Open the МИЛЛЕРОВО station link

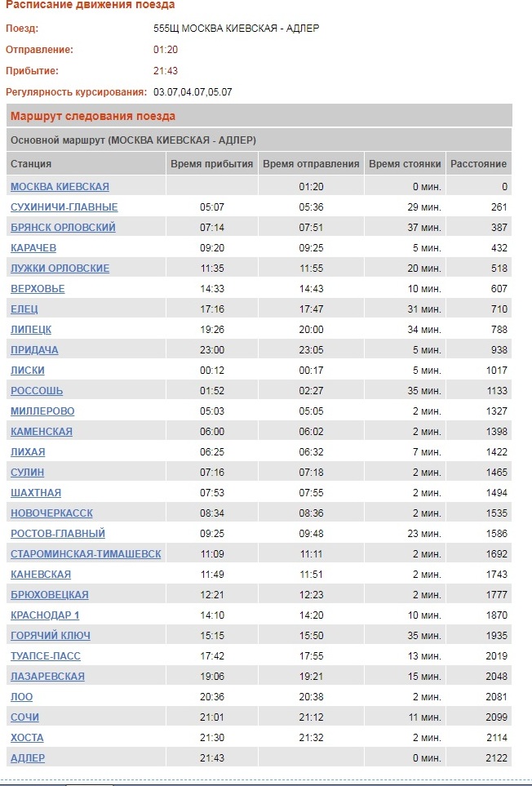[42, 411]
